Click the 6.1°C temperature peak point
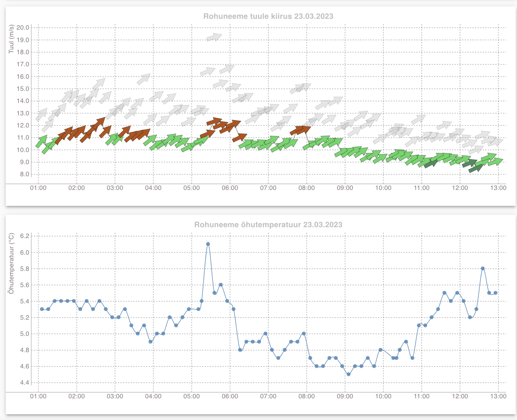The height and width of the screenshot is (420, 517). (208, 244)
